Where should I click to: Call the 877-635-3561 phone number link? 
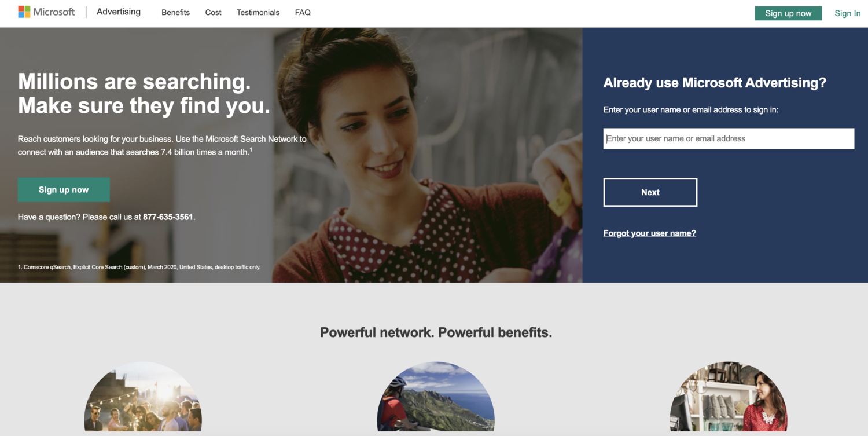[x=168, y=217]
